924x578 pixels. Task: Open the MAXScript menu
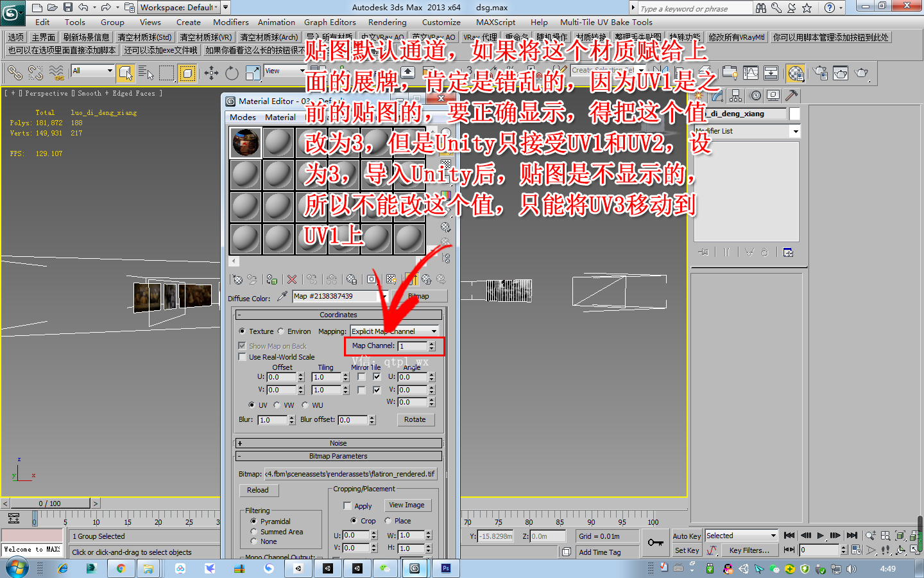[x=495, y=22]
